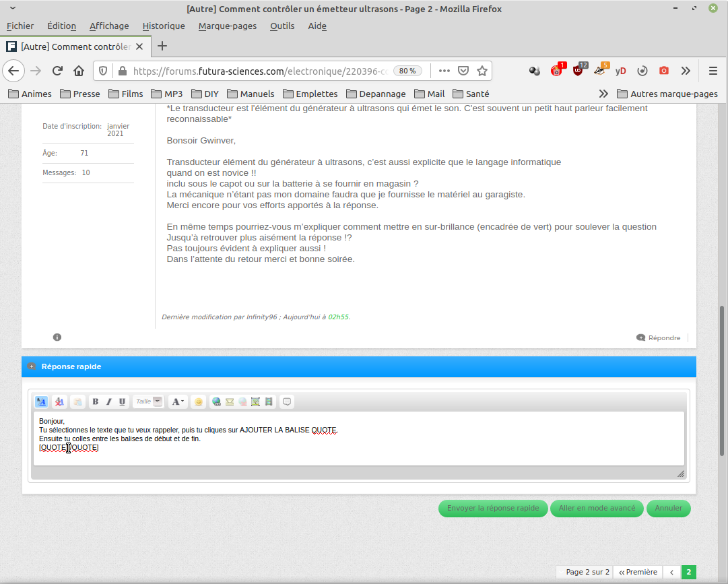
Task: Click page number 2 in pagination
Action: click(689, 572)
